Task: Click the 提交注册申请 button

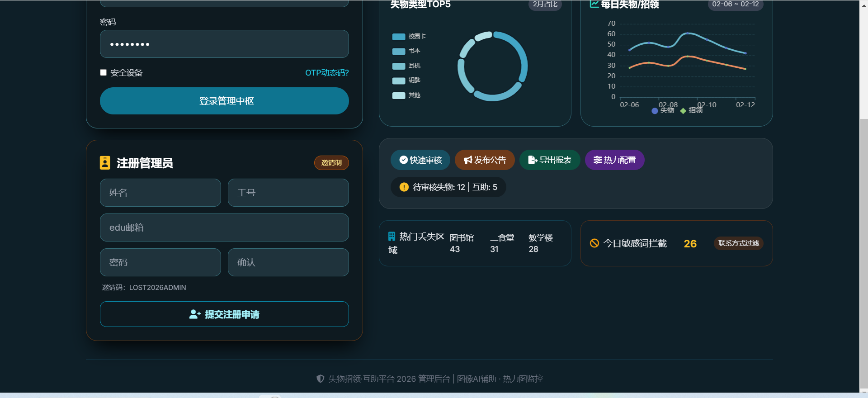Action: tap(224, 314)
